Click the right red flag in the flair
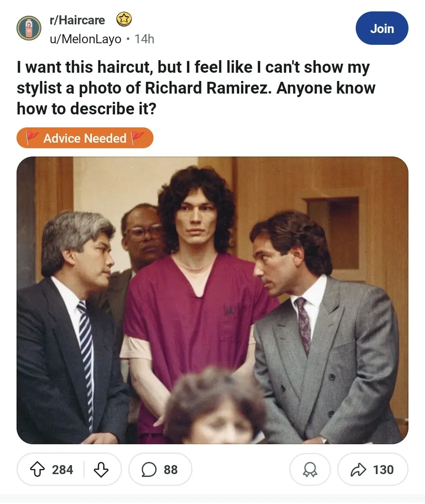 [137, 138]
